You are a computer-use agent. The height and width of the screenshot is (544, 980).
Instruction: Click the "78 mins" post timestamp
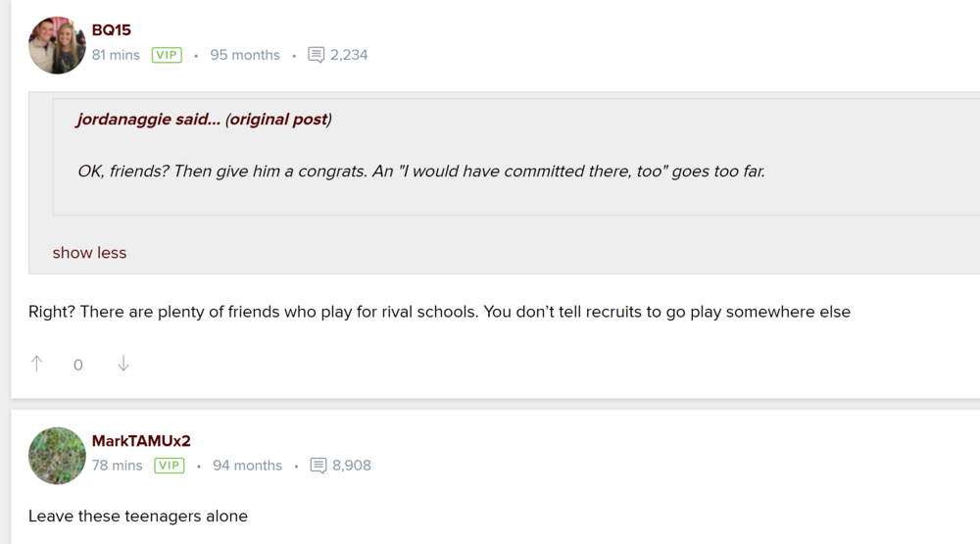point(118,466)
